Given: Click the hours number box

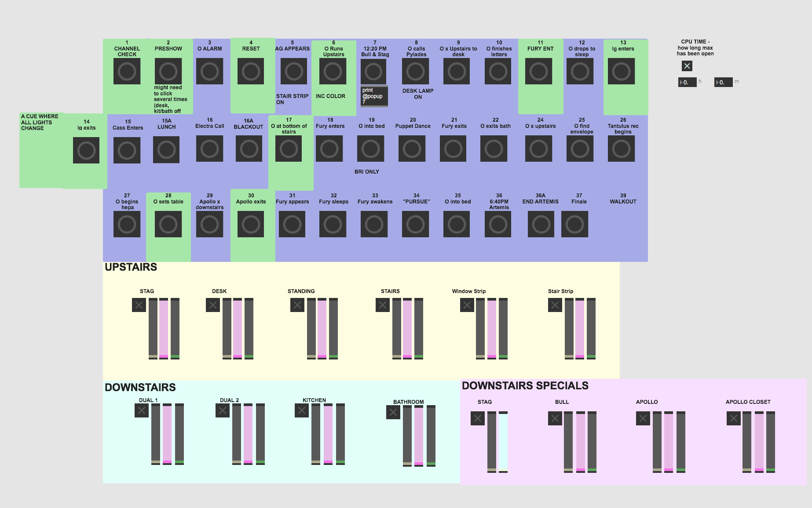Looking at the screenshot, I should tap(688, 82).
